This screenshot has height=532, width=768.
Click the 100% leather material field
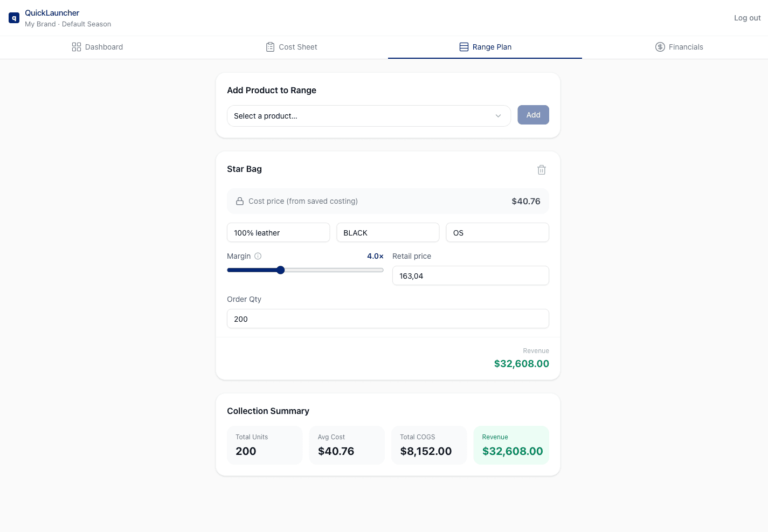point(278,232)
